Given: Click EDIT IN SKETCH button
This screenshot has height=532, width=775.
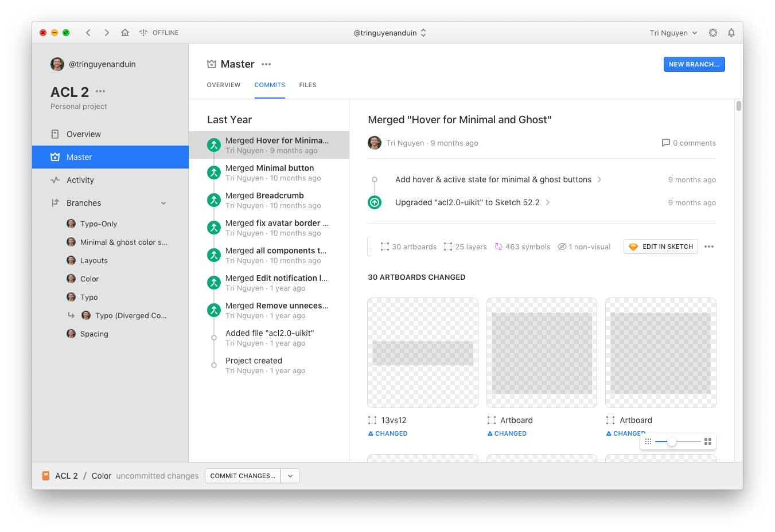Looking at the screenshot, I should [x=661, y=247].
